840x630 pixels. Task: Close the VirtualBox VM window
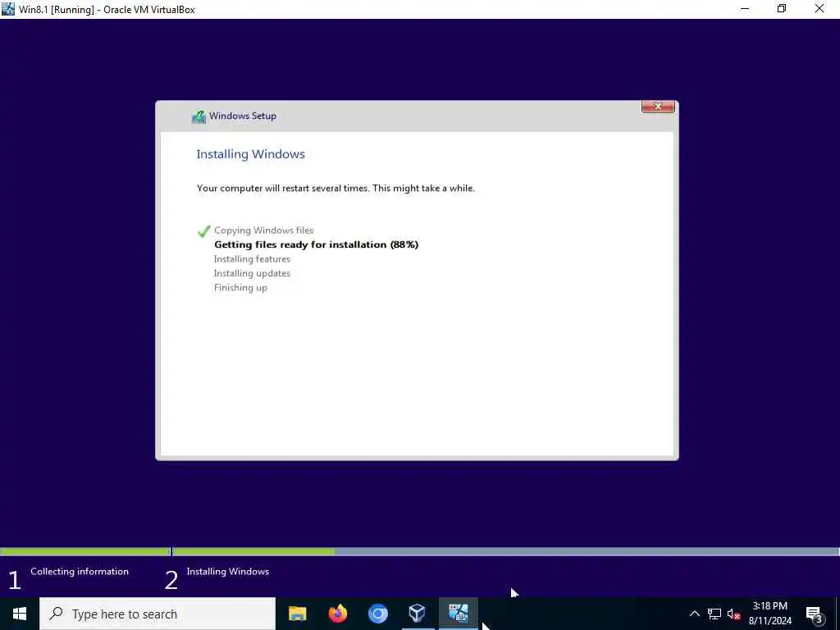(x=819, y=9)
